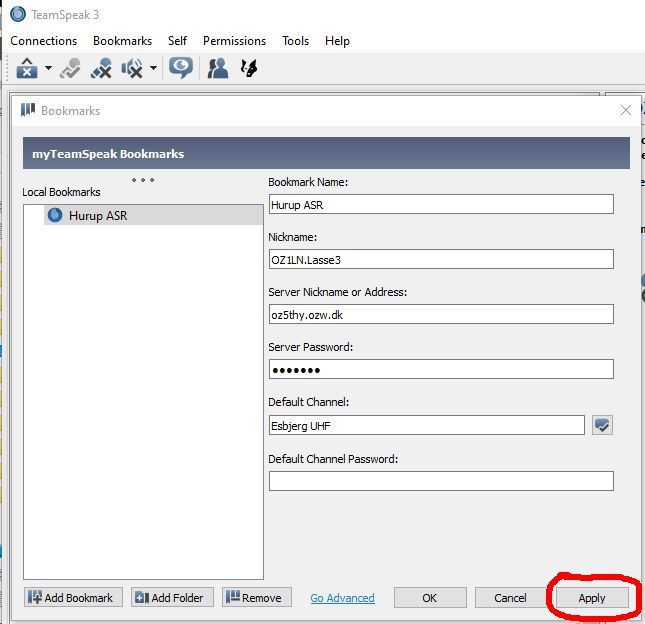Viewport: 645px width, 624px height.
Task: Open the Help menu
Action: point(337,41)
